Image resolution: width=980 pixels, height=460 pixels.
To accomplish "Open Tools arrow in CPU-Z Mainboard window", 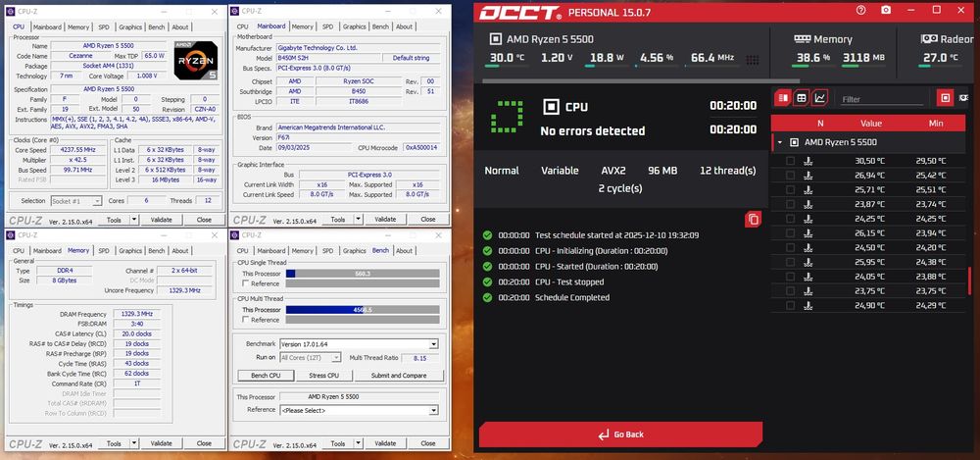I will 358,220.
